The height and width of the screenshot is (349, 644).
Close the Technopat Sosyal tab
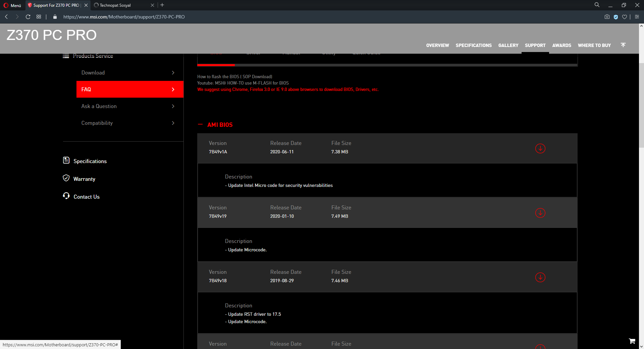pos(153,5)
